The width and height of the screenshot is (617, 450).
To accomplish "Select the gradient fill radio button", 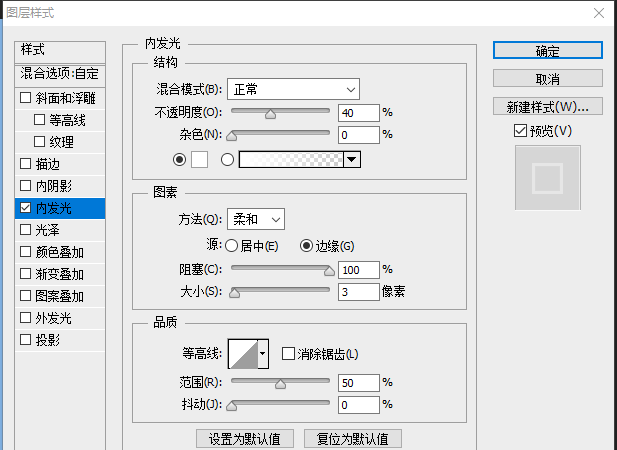I will click(x=227, y=160).
